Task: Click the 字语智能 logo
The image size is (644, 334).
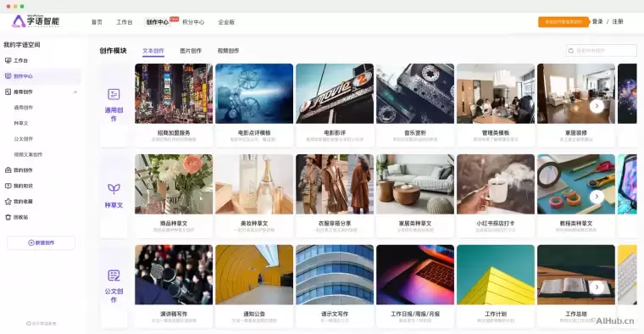Action: coord(36,21)
